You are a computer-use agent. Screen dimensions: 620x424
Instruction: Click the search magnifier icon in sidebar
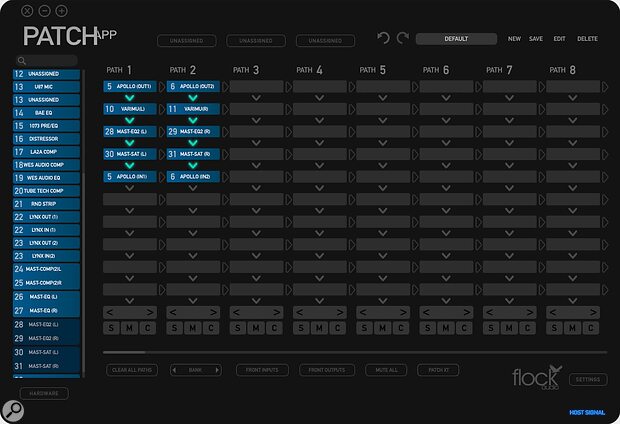click(22, 61)
